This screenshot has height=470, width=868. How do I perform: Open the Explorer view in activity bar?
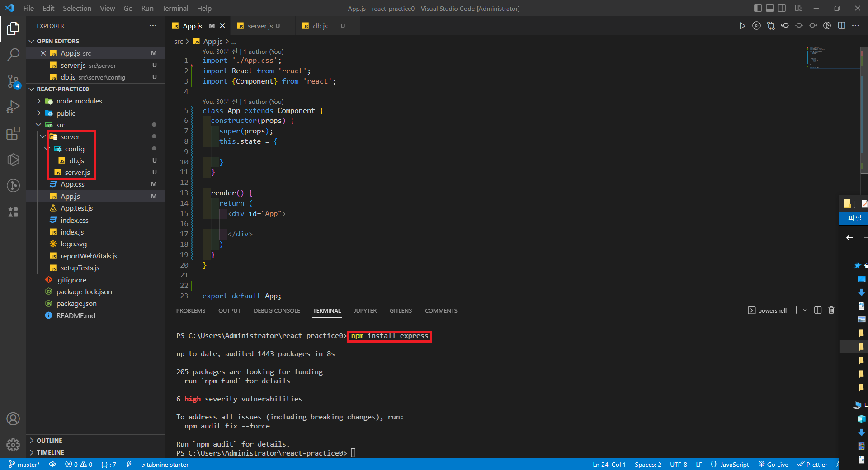coord(13,29)
